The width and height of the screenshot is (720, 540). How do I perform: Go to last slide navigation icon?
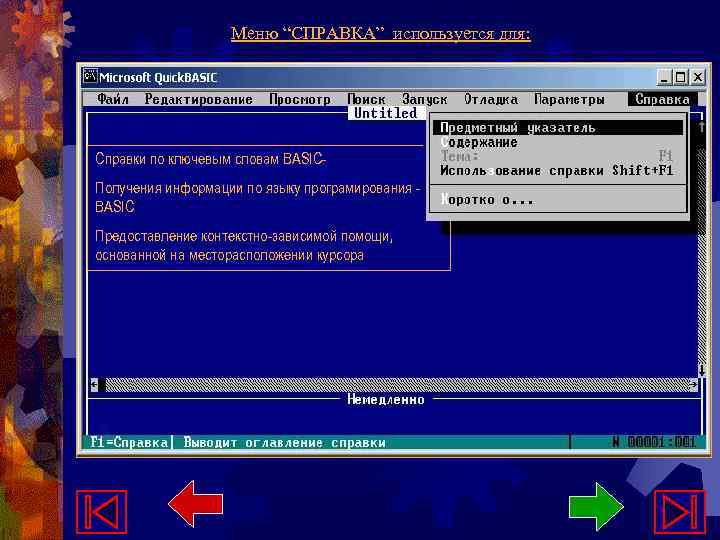click(679, 512)
